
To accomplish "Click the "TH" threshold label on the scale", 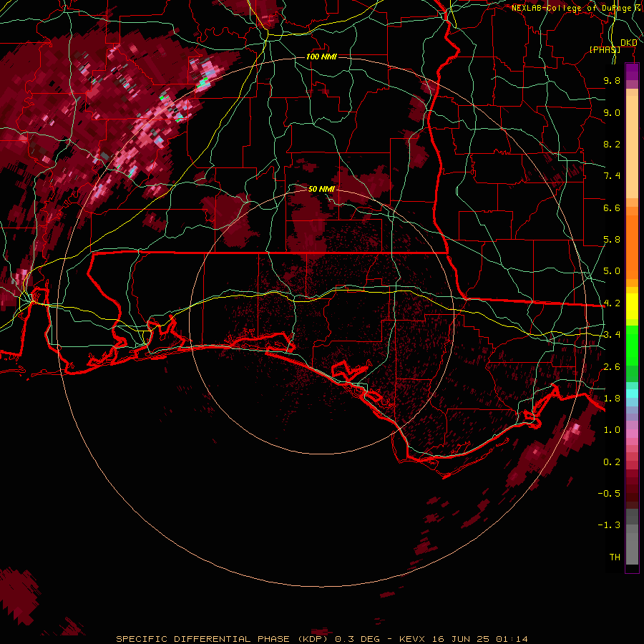I will tap(615, 557).
